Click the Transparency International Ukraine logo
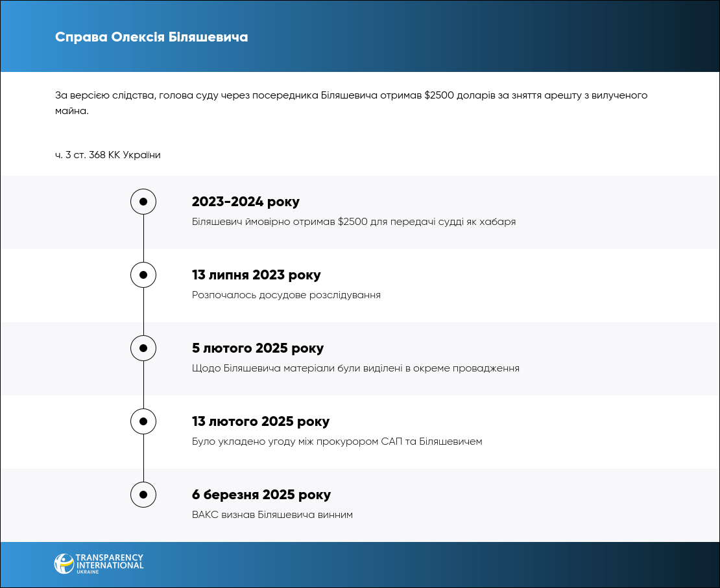Screen dimensions: 720x588 [x=99, y=563]
